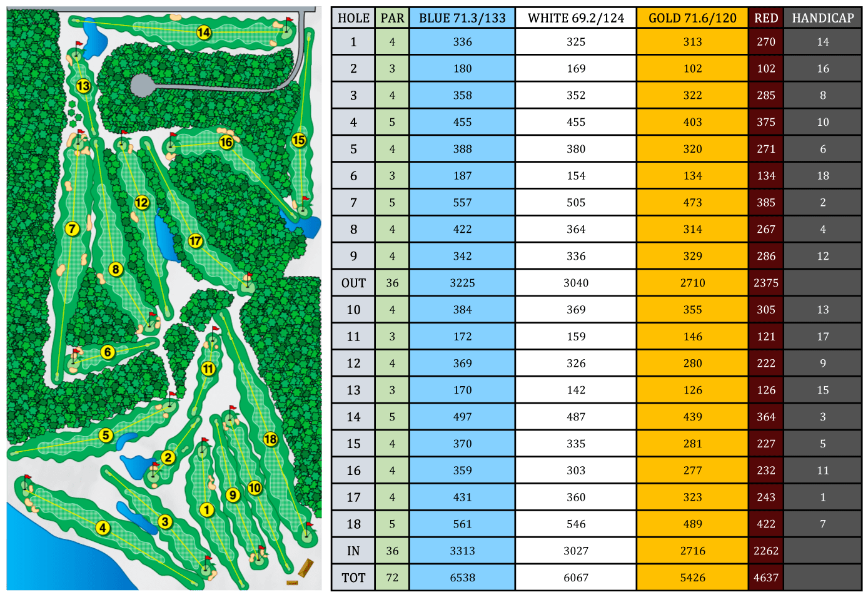The width and height of the screenshot is (868, 597).
Task: Select the hole 9 yellow marker on the map
Action: 233,496
